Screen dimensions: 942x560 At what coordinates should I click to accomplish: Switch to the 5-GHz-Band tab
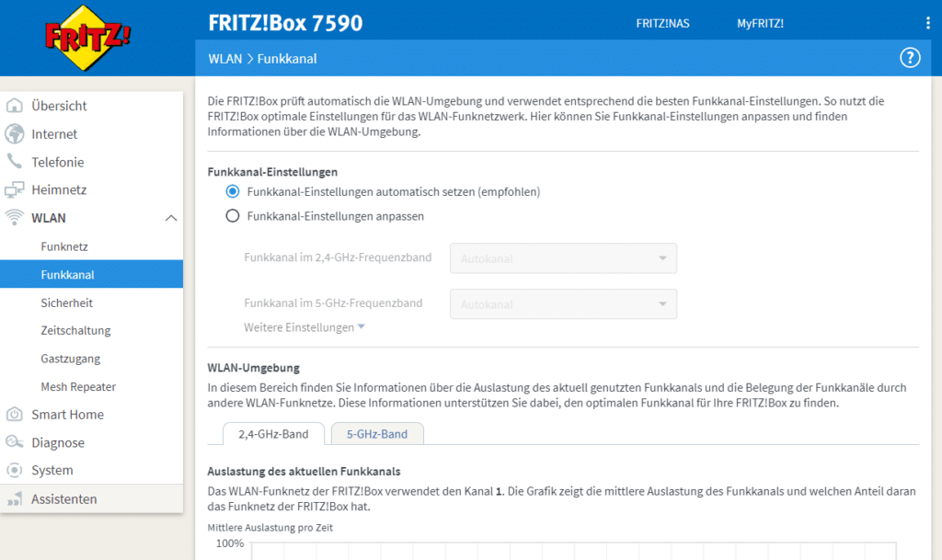coord(377,434)
